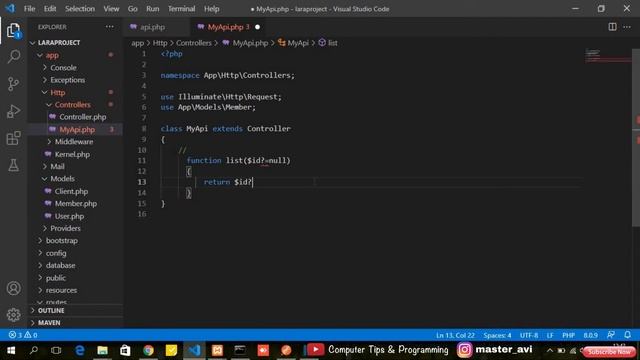Open Windows taskbar search

(34, 350)
